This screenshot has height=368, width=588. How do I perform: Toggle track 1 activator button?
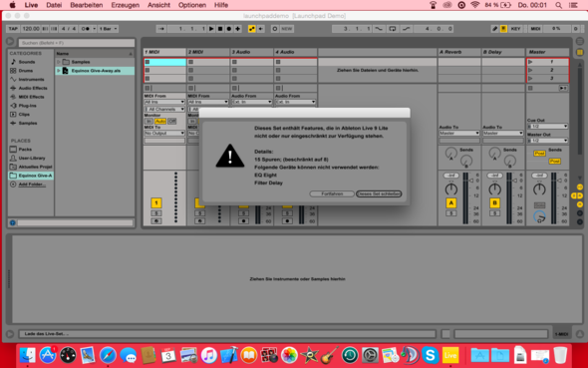[x=156, y=202]
